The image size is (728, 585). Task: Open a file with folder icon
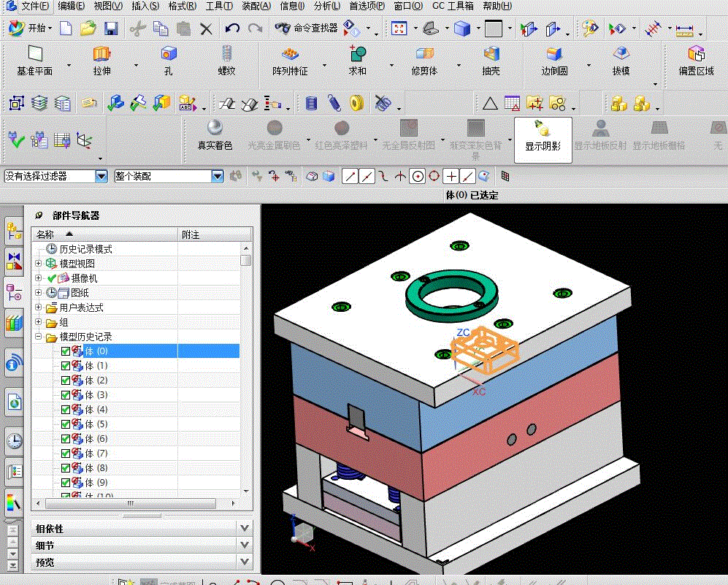[88, 28]
